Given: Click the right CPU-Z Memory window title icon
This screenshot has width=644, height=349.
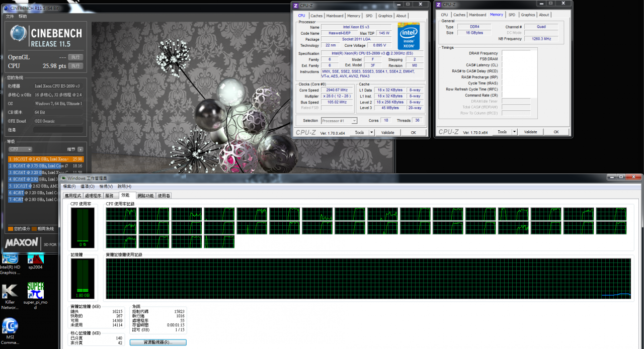Looking at the screenshot, I should (x=439, y=5).
